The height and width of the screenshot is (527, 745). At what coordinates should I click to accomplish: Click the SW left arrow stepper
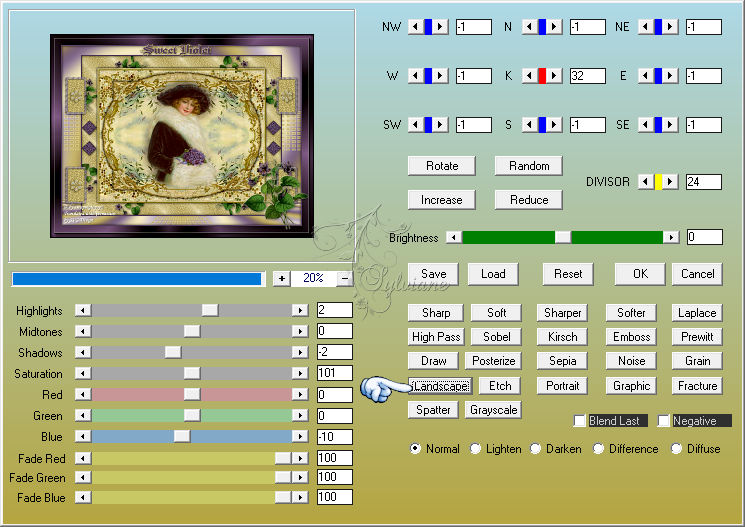pos(416,125)
